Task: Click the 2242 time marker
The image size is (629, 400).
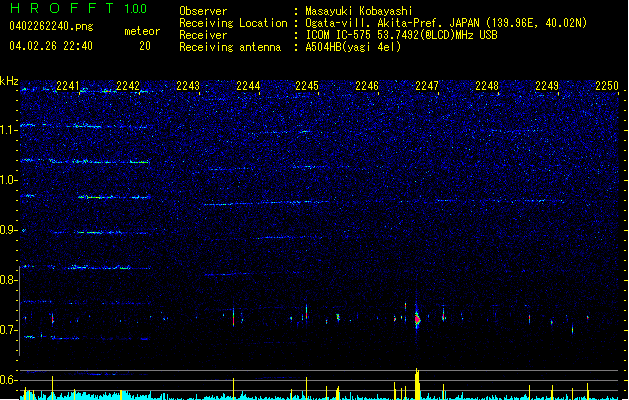Action: click(128, 86)
